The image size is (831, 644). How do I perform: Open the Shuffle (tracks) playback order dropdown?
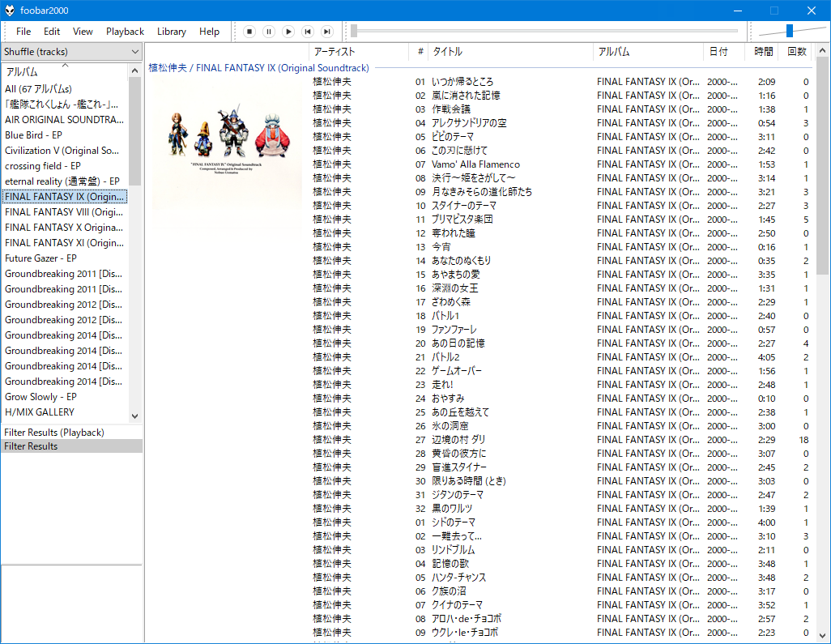tap(70, 50)
